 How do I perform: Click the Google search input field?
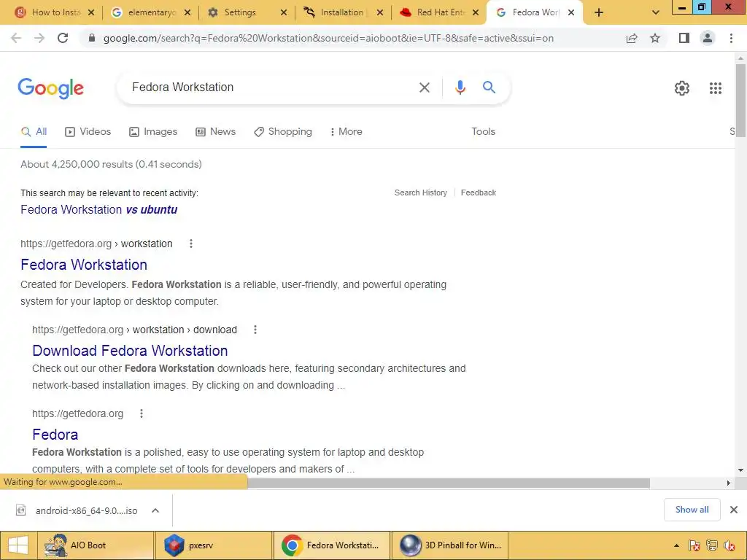click(271, 87)
